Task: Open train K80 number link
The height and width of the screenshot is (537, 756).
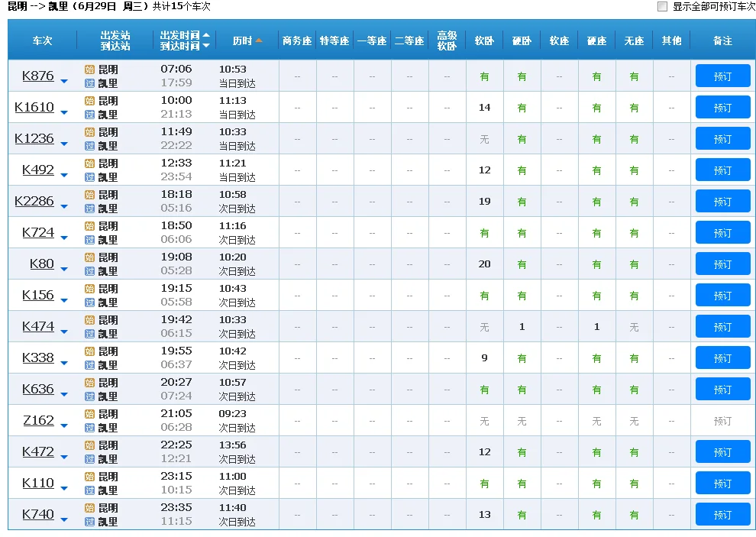Action: tap(42, 264)
